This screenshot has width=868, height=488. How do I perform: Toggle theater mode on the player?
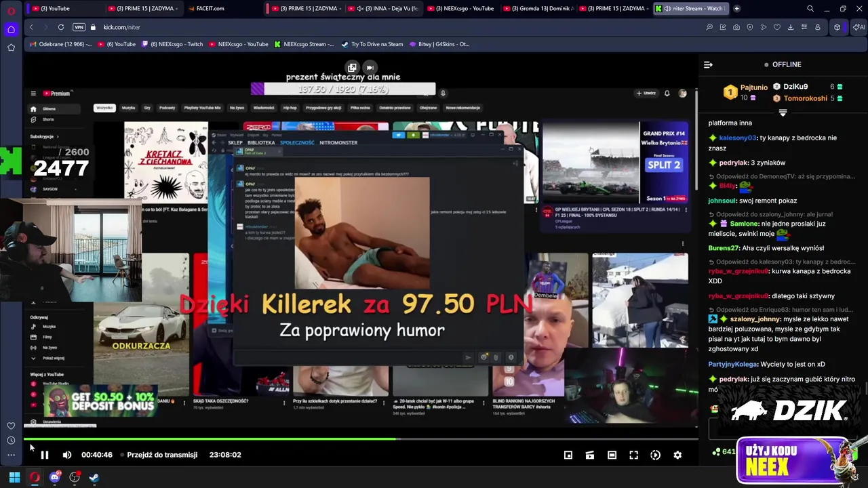click(612, 455)
